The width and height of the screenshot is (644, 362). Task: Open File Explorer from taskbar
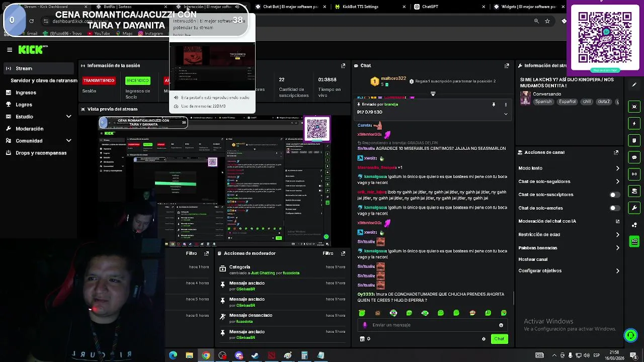[189, 355]
